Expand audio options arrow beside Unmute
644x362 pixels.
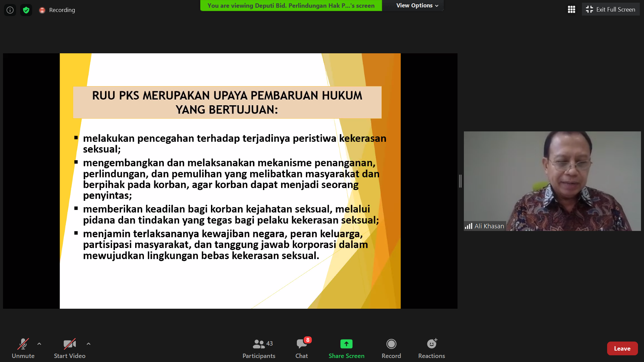39,344
